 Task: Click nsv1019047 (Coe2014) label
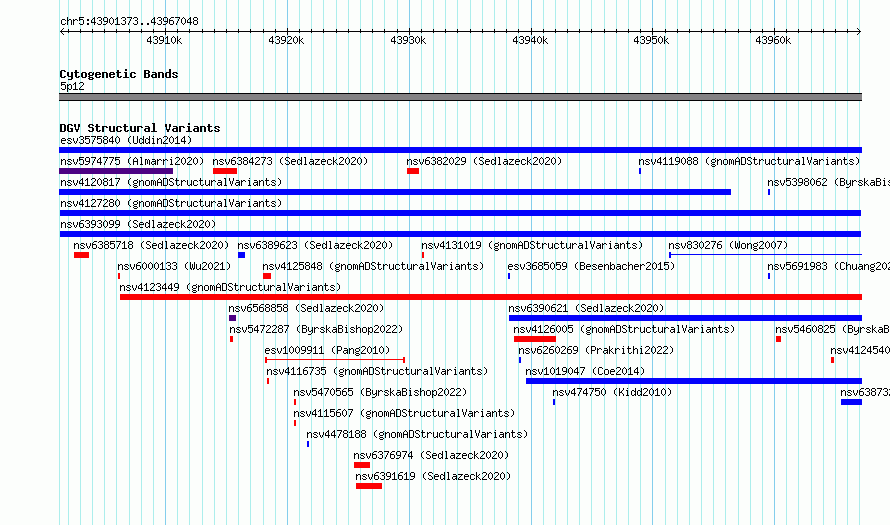tap(585, 371)
